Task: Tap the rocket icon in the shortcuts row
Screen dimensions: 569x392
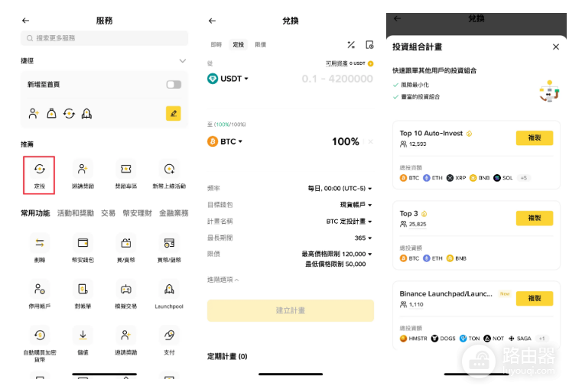Action: point(86,114)
